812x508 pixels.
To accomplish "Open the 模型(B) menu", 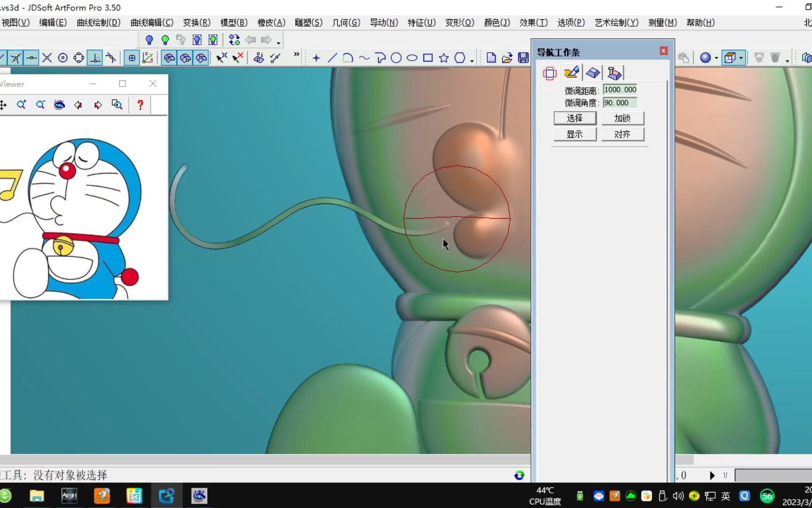I will (x=234, y=23).
